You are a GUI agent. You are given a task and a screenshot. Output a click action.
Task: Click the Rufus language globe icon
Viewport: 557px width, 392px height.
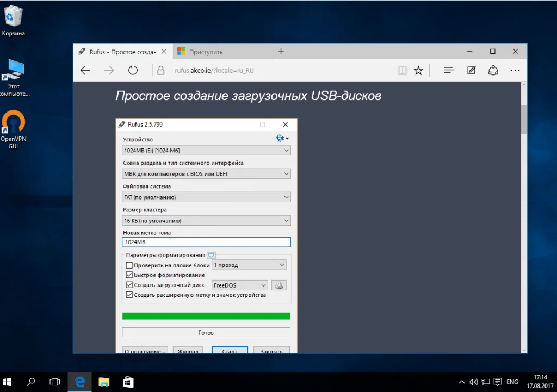pos(282,139)
